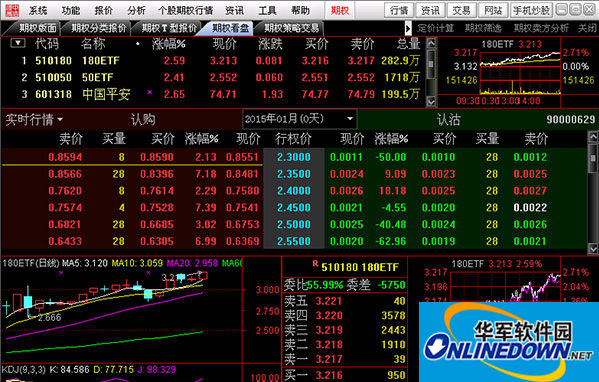Click put sell price 0.0022
This screenshot has width=599, height=382.
click(530, 207)
